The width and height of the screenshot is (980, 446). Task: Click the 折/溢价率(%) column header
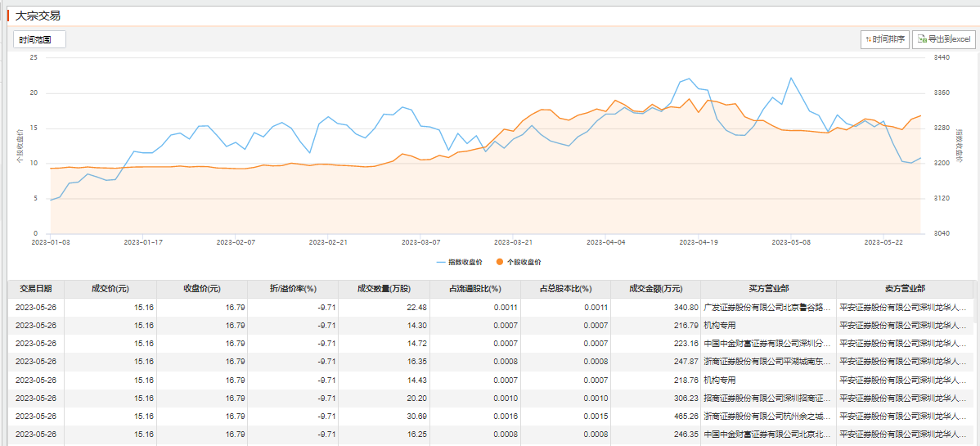click(x=293, y=289)
